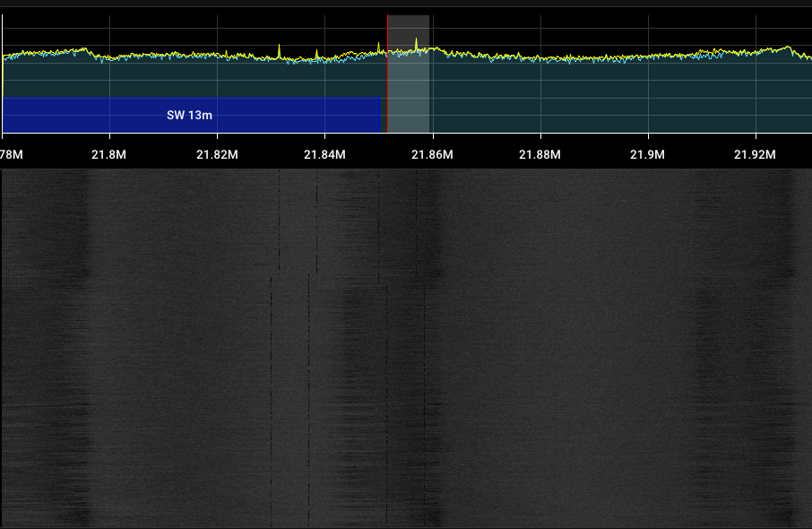Image resolution: width=812 pixels, height=529 pixels.
Task: Click the 21.88M frequency label
Action: (x=540, y=154)
